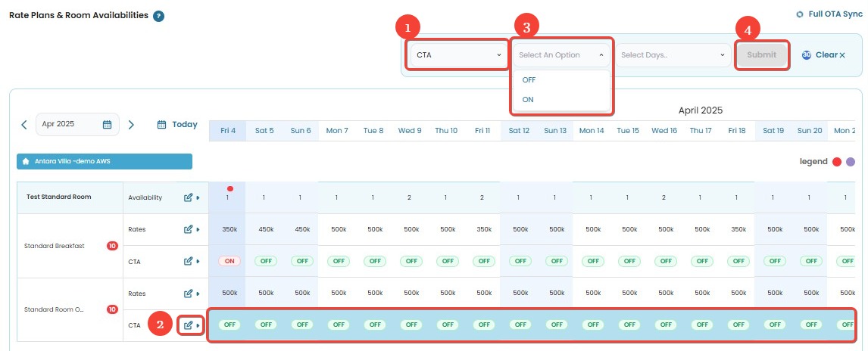Screen dimensions: 868x351
Task: Toggle Standard Breakfast CTA ON for Fri 4
Action: (229, 261)
